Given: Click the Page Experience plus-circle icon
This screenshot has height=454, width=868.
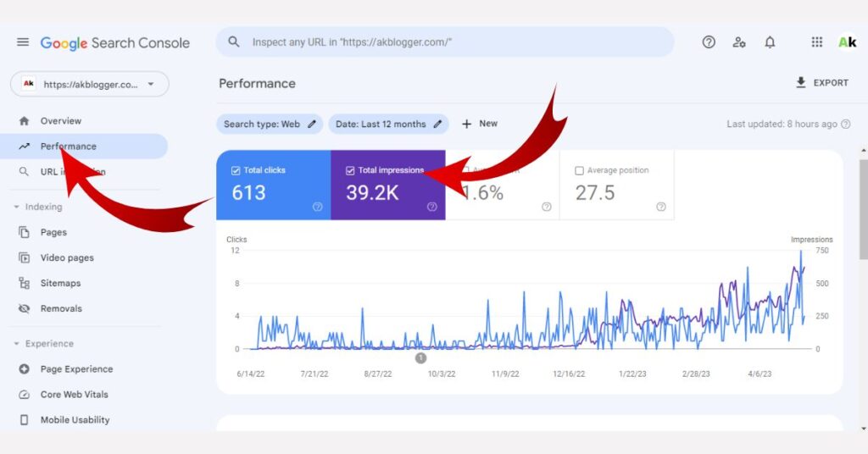Looking at the screenshot, I should tap(24, 368).
